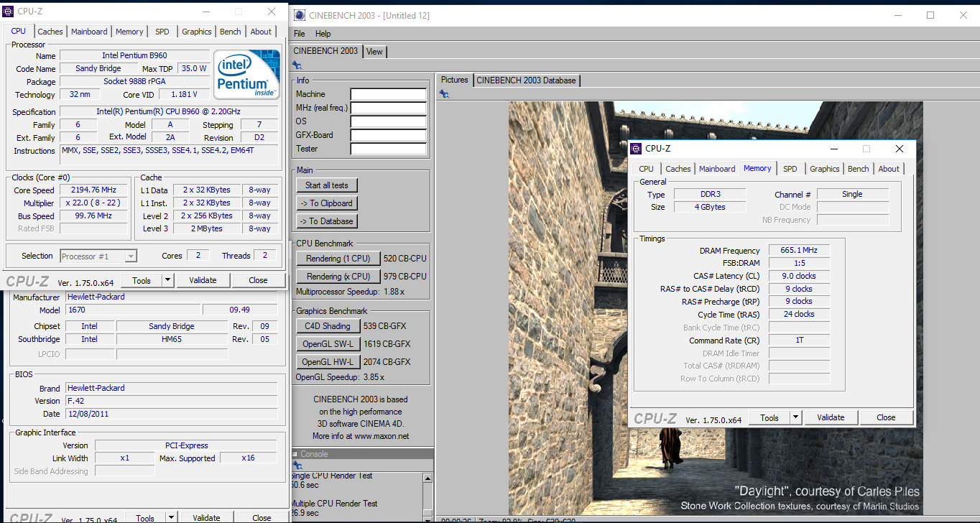Open the Caches tab in top-left CPU-Z
This screenshot has width=980, height=523.
click(x=50, y=32)
